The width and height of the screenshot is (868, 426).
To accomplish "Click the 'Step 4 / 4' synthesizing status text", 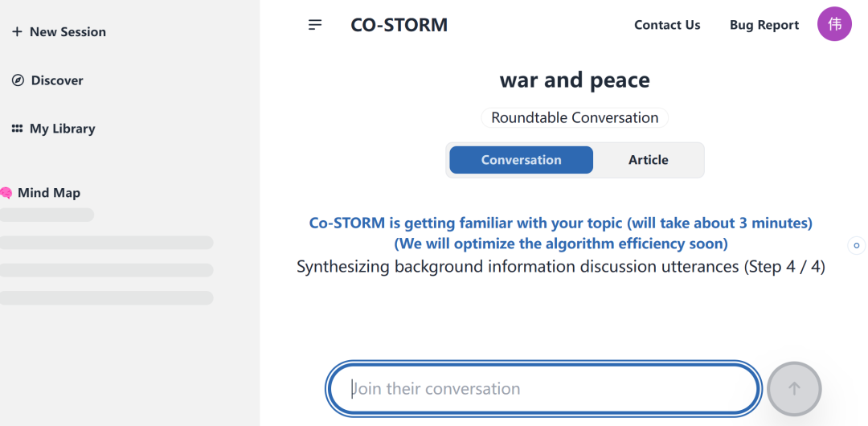I will point(560,266).
